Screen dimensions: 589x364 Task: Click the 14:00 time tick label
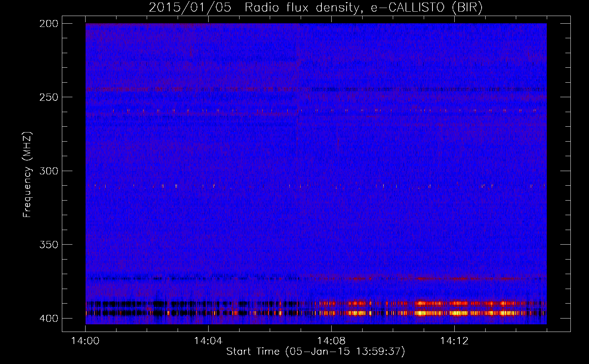tap(85, 341)
